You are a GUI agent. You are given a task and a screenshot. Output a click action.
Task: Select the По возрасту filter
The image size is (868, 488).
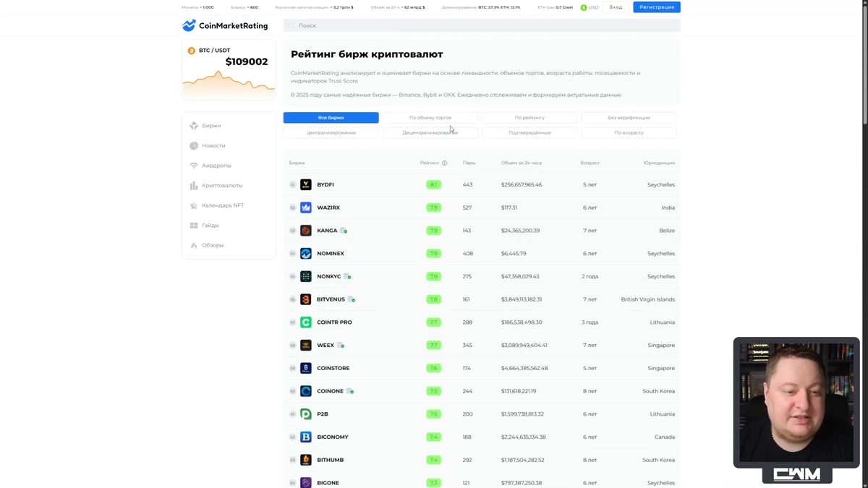[x=629, y=133]
